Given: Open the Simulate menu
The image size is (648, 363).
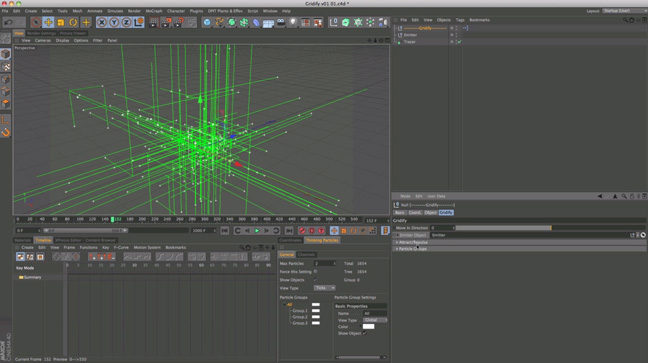Looking at the screenshot, I should pos(115,11).
